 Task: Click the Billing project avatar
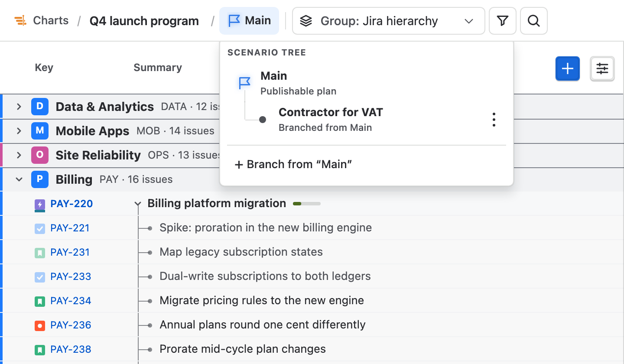tap(39, 179)
